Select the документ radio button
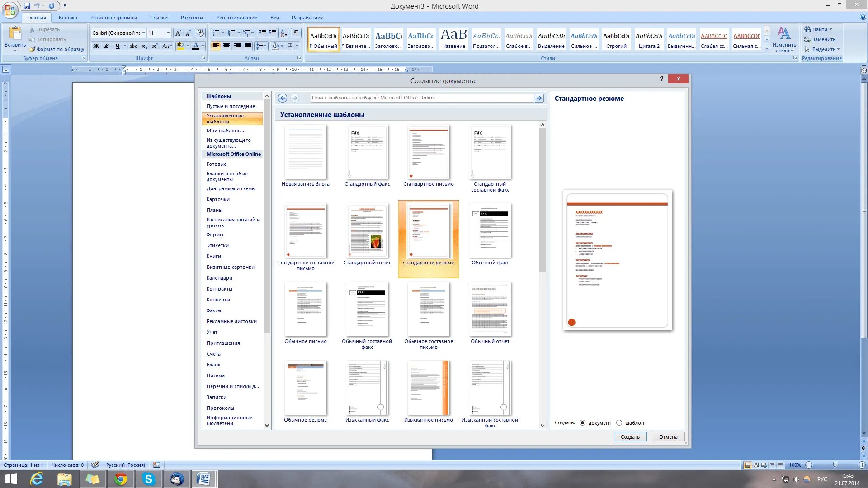 pos(582,422)
